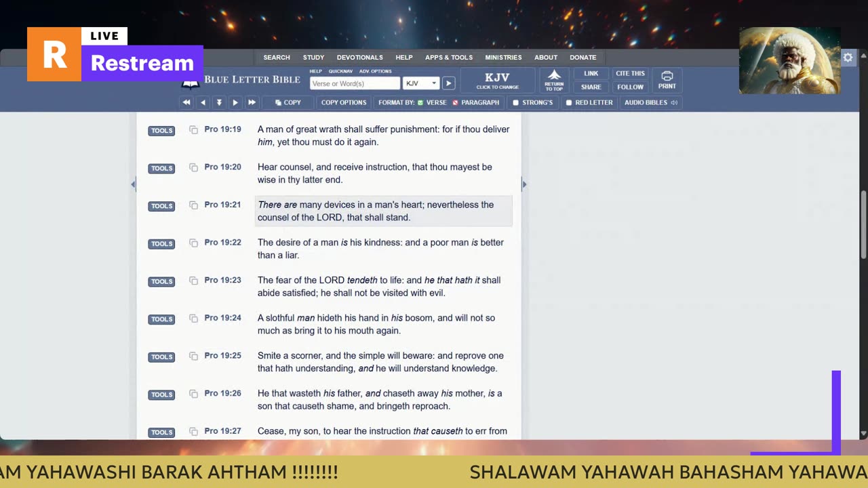Copy verse Pro 19:21 using copy icon
868x488 pixels.
click(193, 205)
